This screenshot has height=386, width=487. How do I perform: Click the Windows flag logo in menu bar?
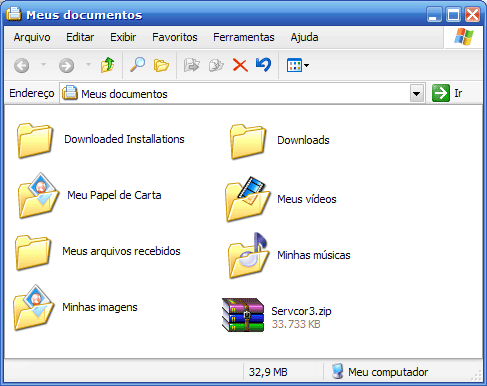coord(464,36)
